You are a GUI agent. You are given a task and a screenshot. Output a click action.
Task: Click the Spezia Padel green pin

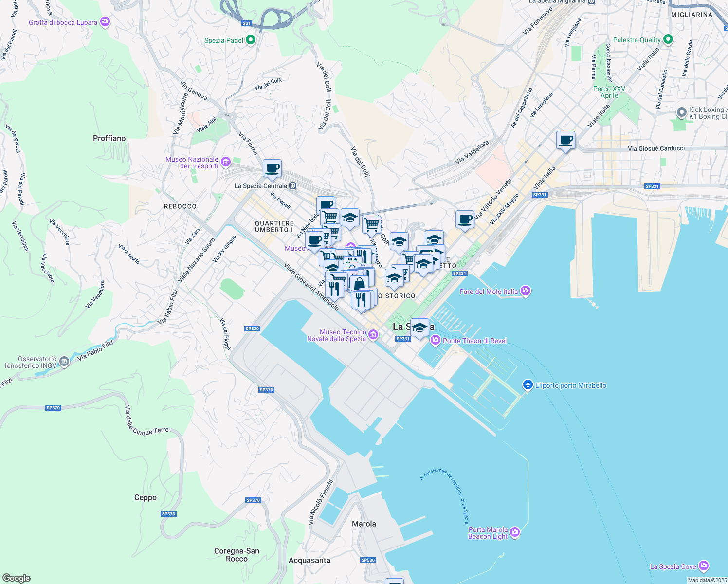251,40
